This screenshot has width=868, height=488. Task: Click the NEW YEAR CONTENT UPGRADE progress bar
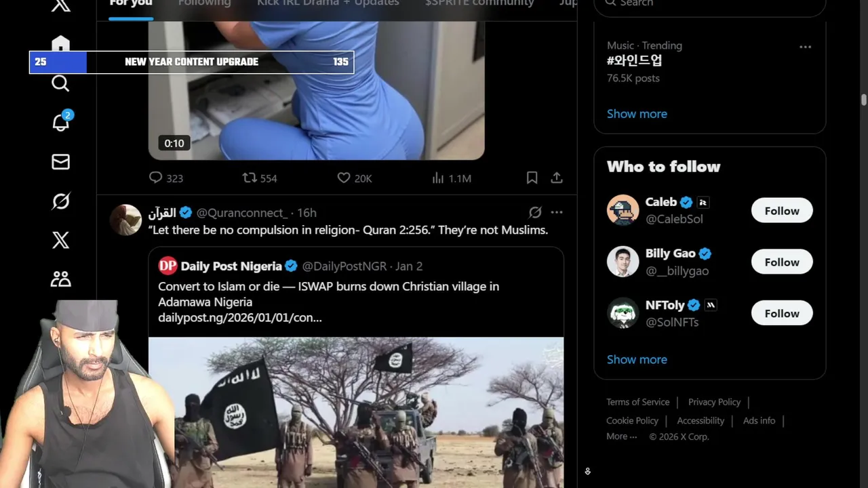tap(191, 62)
